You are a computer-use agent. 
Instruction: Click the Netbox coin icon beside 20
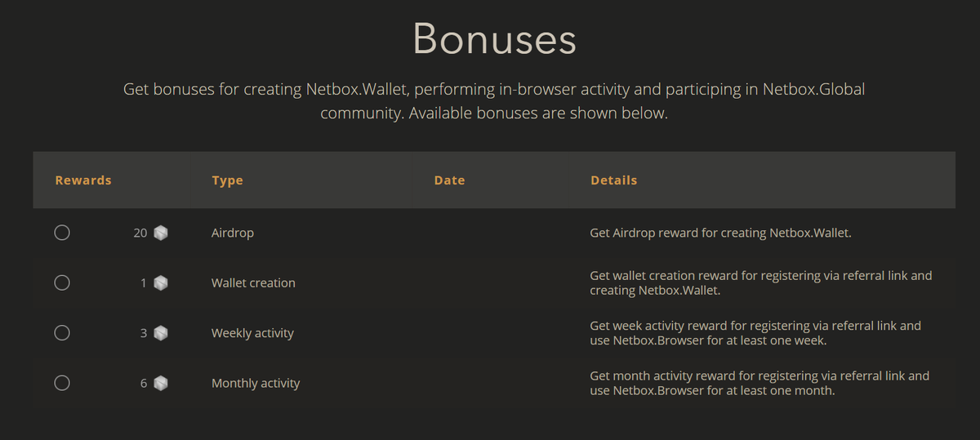(161, 233)
